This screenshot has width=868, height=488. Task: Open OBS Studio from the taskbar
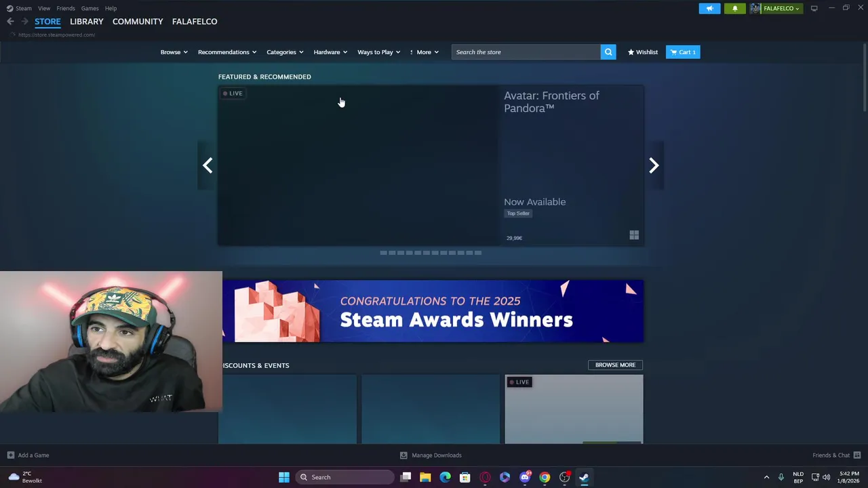[x=564, y=477]
